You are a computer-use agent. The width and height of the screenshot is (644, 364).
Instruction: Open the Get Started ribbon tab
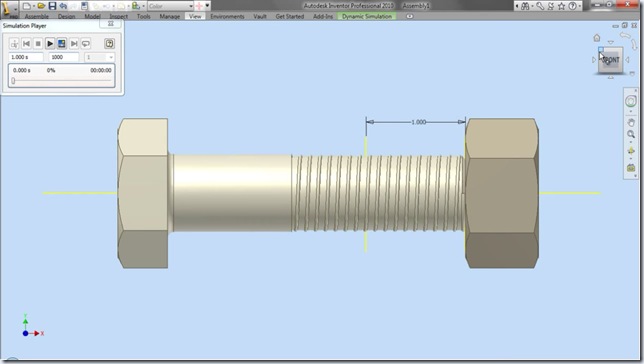290,16
